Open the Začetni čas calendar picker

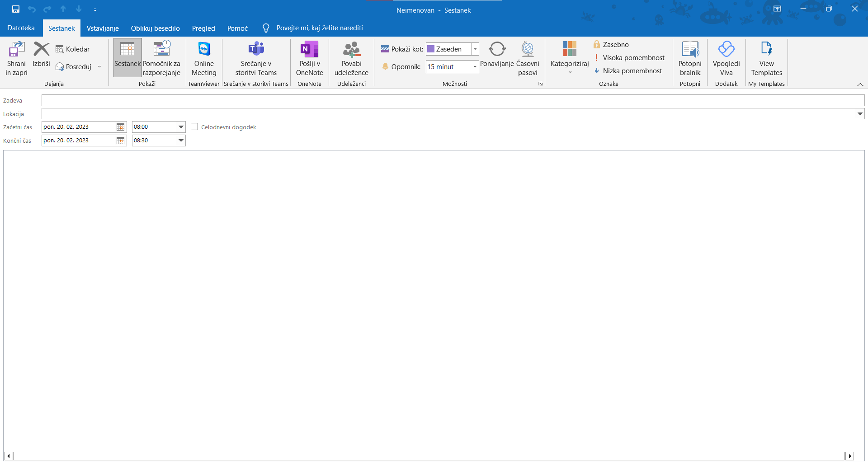121,127
